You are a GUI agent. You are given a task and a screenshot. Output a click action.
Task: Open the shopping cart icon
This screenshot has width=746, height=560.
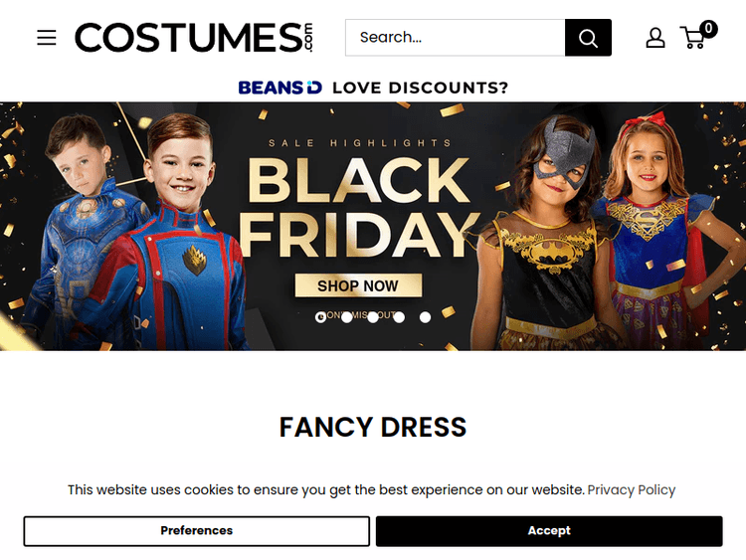(x=692, y=39)
